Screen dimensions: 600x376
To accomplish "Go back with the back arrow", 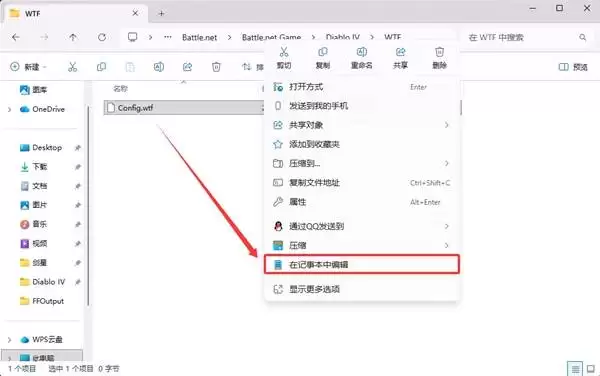I will coord(16,37).
